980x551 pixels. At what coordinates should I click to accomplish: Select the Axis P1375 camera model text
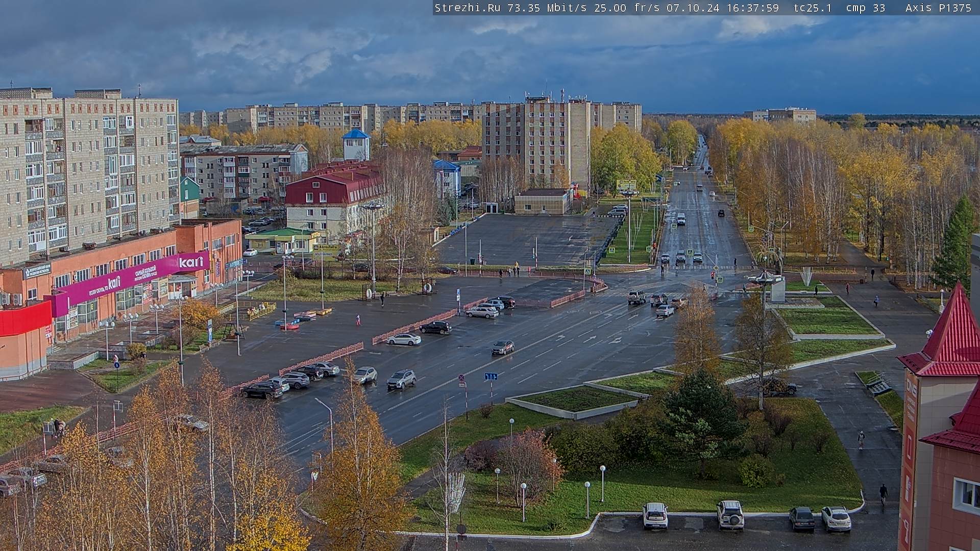938,8
